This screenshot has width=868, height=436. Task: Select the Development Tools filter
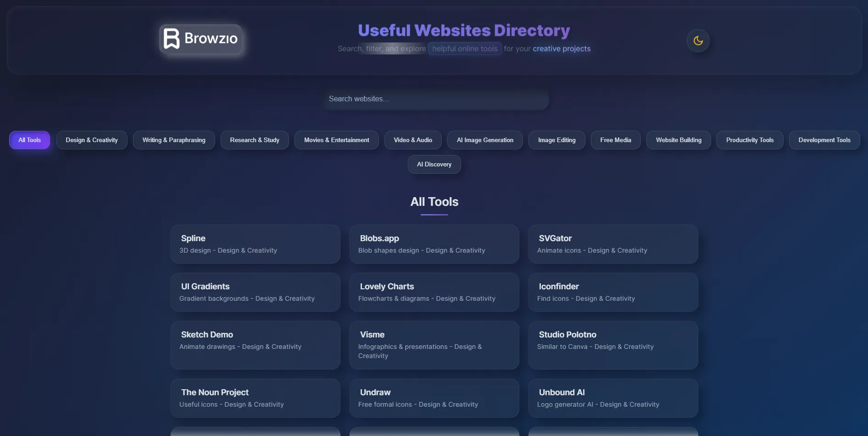824,140
